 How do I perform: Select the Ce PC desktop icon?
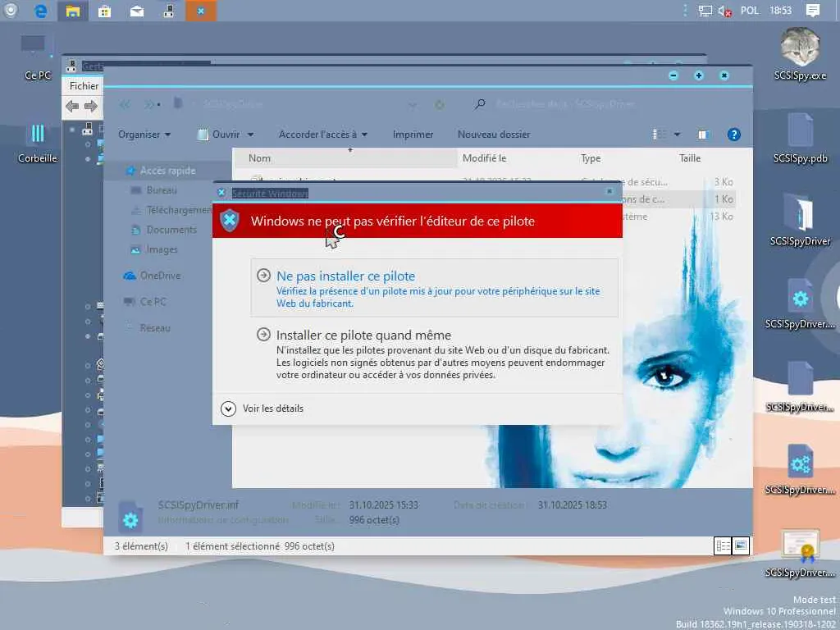pos(37,57)
